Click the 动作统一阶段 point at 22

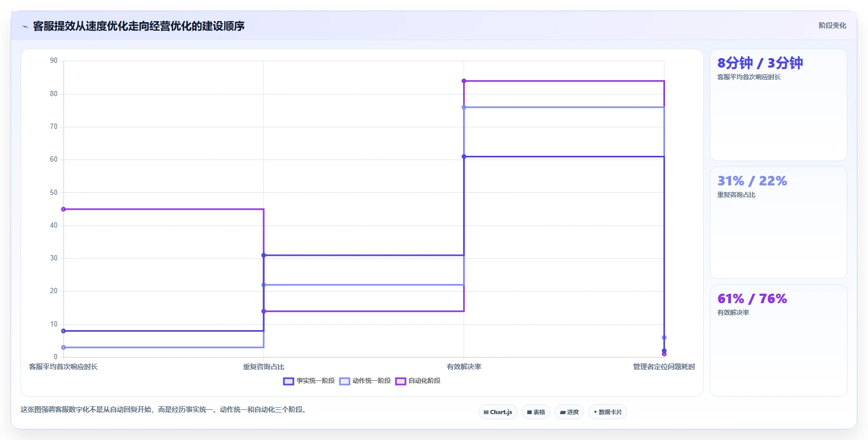pyautogui.click(x=264, y=285)
